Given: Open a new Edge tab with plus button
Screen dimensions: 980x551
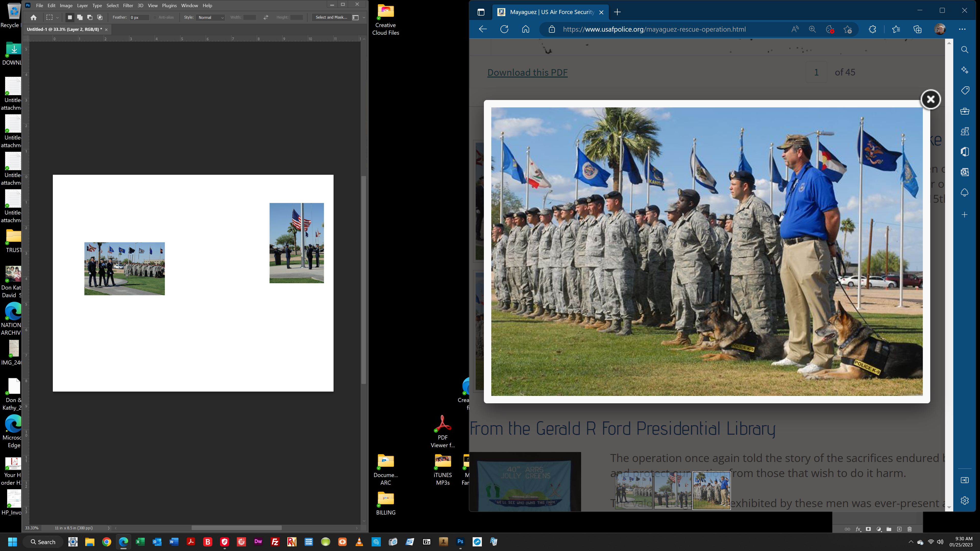Looking at the screenshot, I should 617,12.
